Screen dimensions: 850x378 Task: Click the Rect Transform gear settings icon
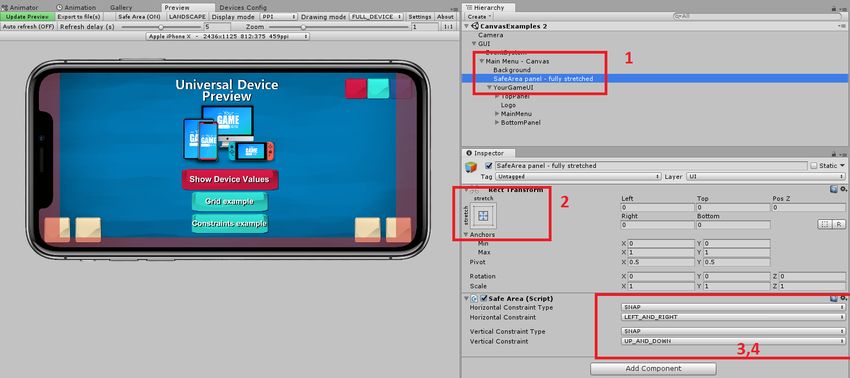point(843,189)
